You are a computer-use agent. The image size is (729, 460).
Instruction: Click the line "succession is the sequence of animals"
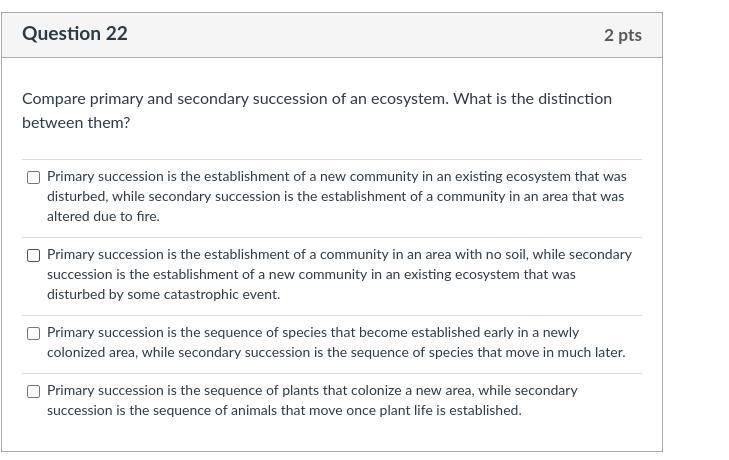pos(284,410)
